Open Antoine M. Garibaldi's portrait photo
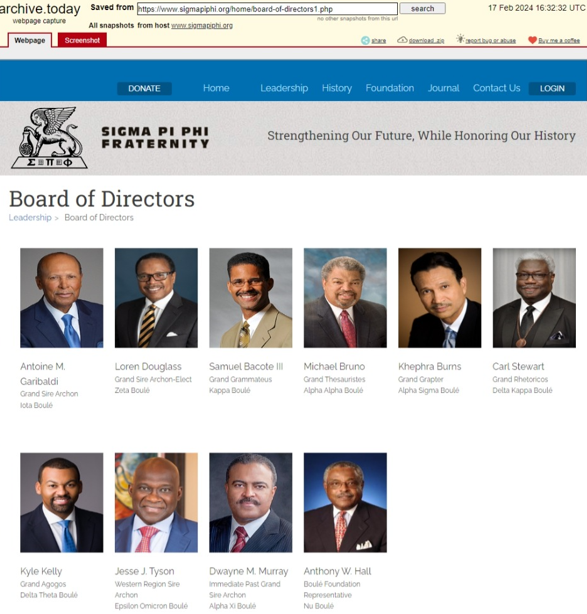The width and height of the screenshot is (587, 614). pyautogui.click(x=62, y=298)
